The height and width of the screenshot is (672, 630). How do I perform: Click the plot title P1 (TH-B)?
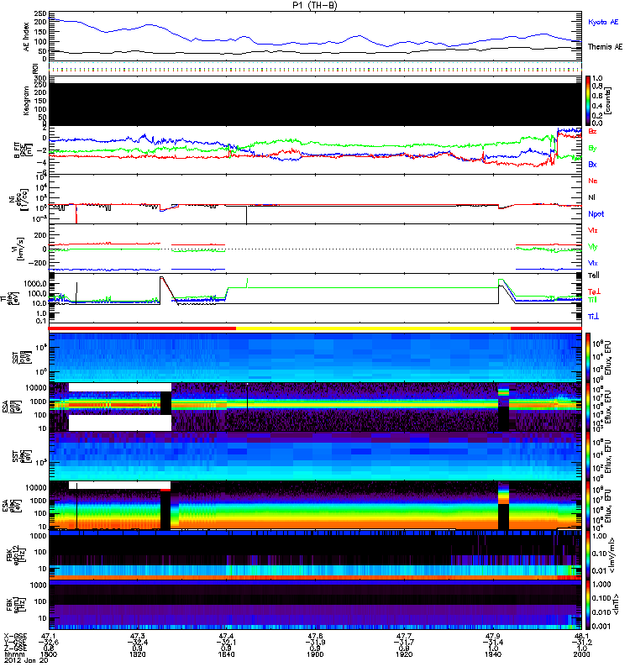click(x=315, y=5)
